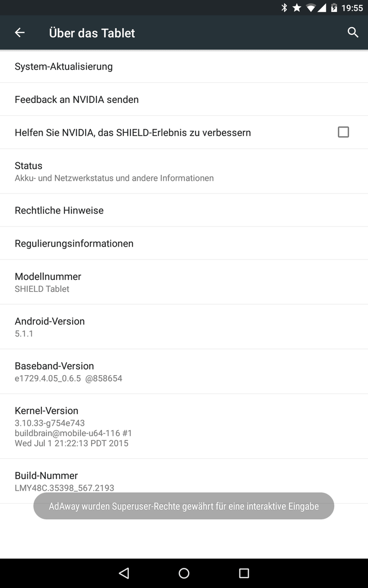The height and width of the screenshot is (588, 368).
Task: Open search with magnifier icon
Action: point(353,33)
